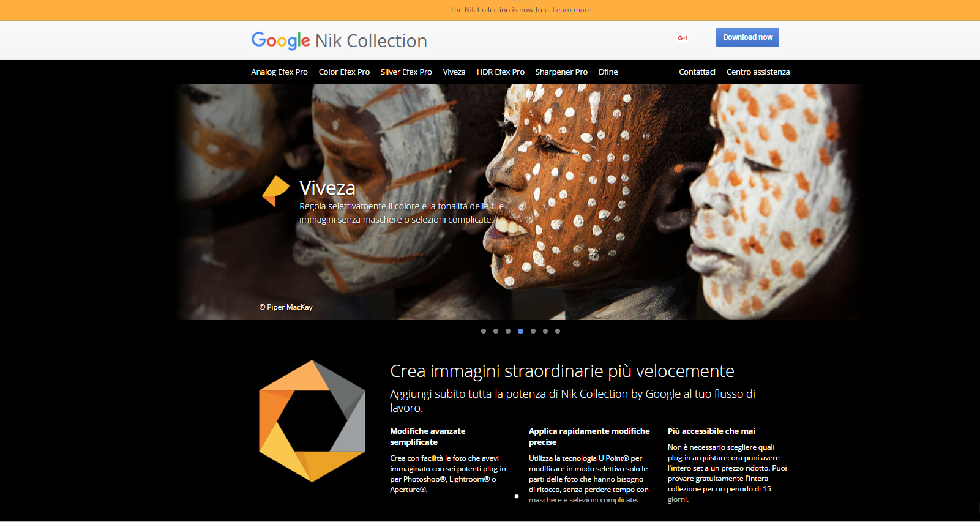Screen dimensions: 980x522
Task: Click the hexagonal Nik Collection aperture logo
Action: coord(312,421)
